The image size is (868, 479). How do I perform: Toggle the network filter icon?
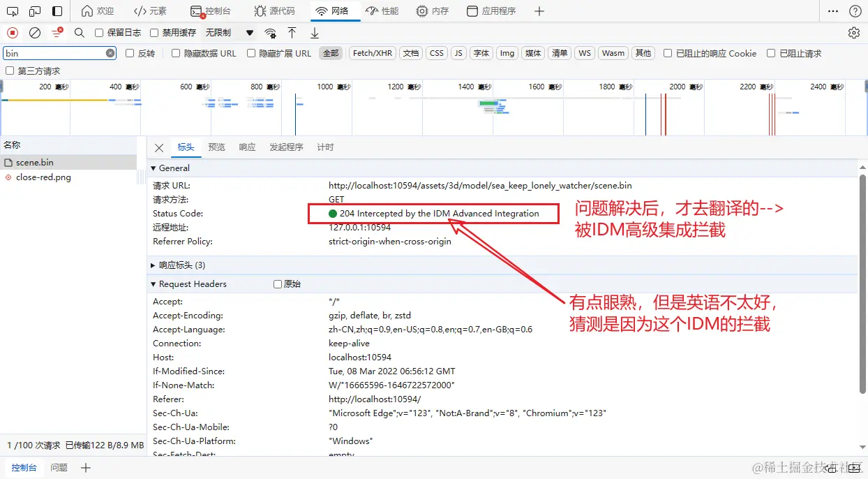pos(57,33)
